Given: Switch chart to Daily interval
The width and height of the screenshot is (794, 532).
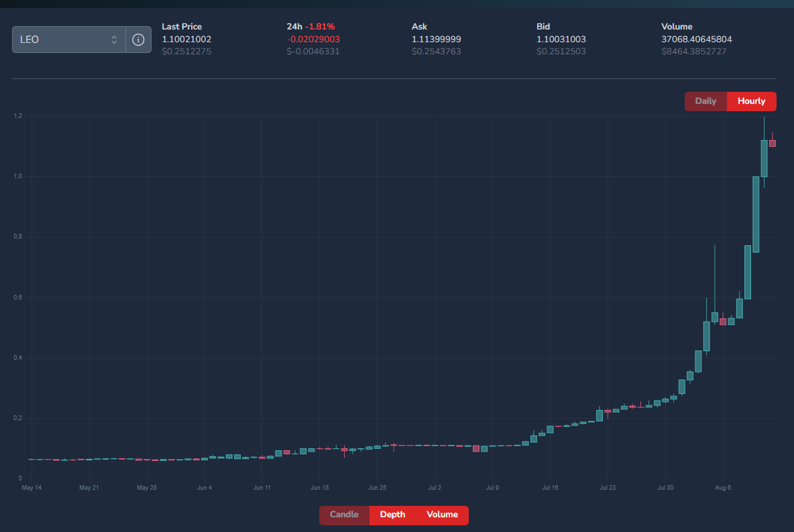Looking at the screenshot, I should [x=705, y=101].
